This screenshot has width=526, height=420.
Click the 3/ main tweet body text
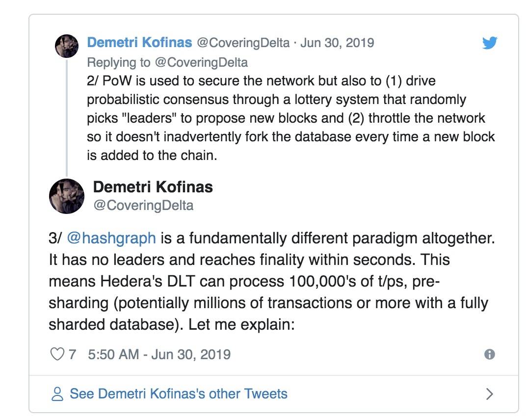(x=272, y=281)
